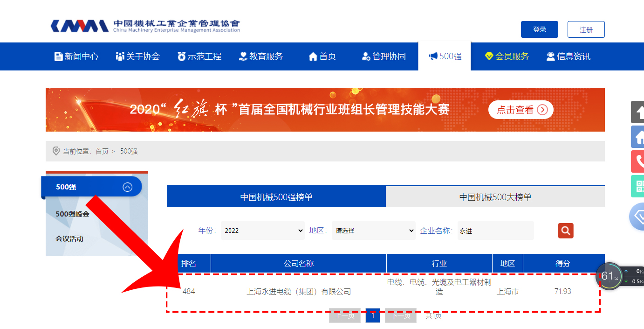The height and width of the screenshot is (329, 644).
Task: Open 500强峰会 in the left sidebar
Action: click(x=72, y=214)
